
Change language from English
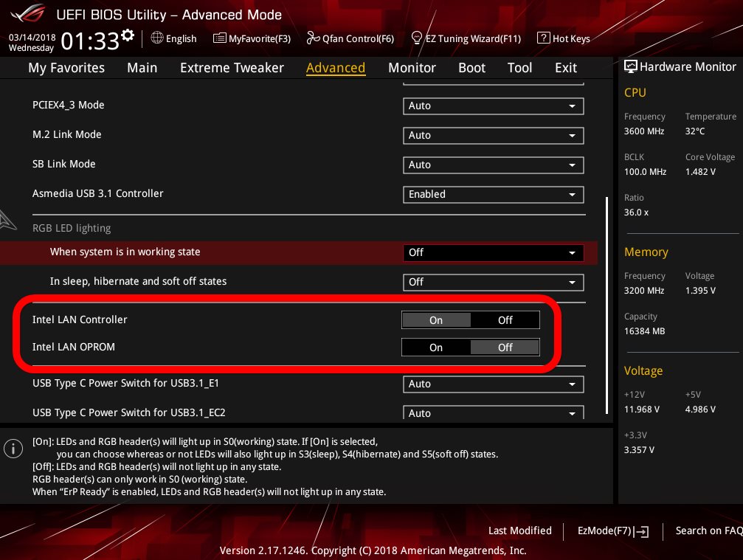(x=181, y=39)
